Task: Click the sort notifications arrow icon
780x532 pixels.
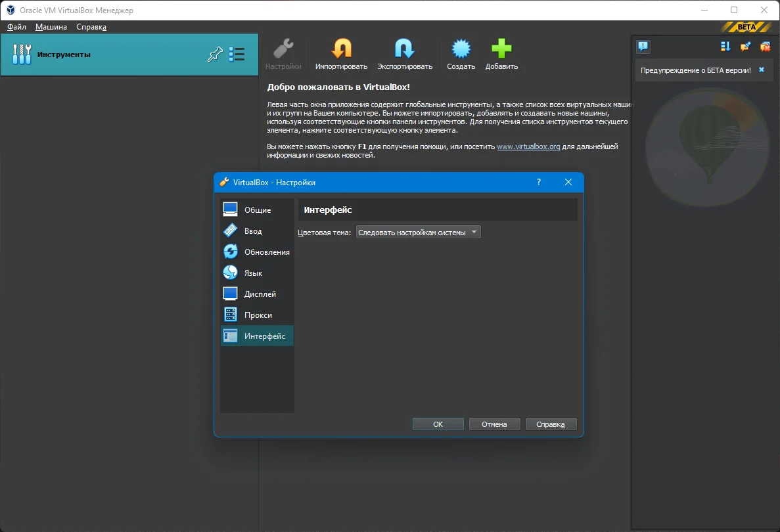Action: tap(725, 47)
